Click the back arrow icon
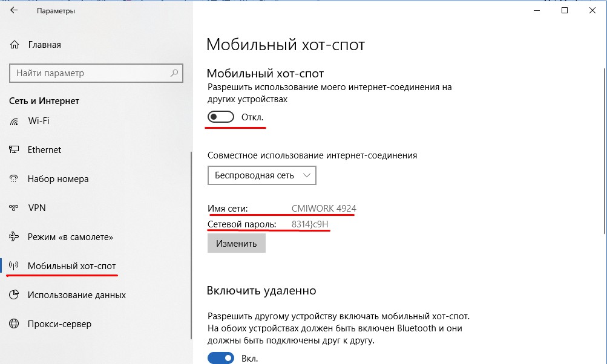The height and width of the screenshot is (364, 607). pyautogui.click(x=14, y=11)
